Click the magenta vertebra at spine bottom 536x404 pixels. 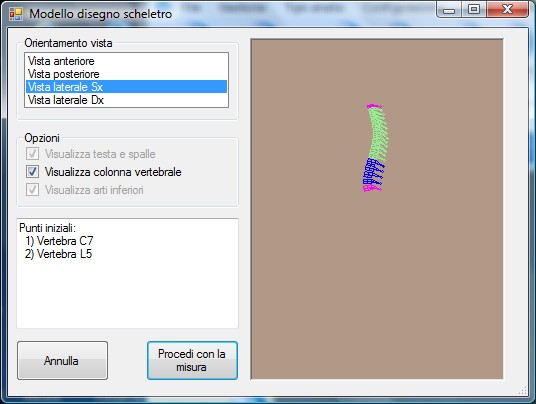point(372,188)
